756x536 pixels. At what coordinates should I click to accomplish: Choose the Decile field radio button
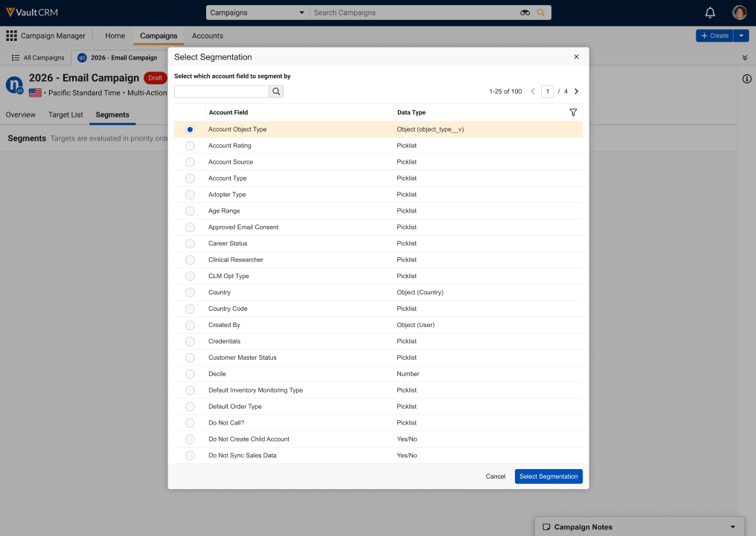pyautogui.click(x=190, y=374)
